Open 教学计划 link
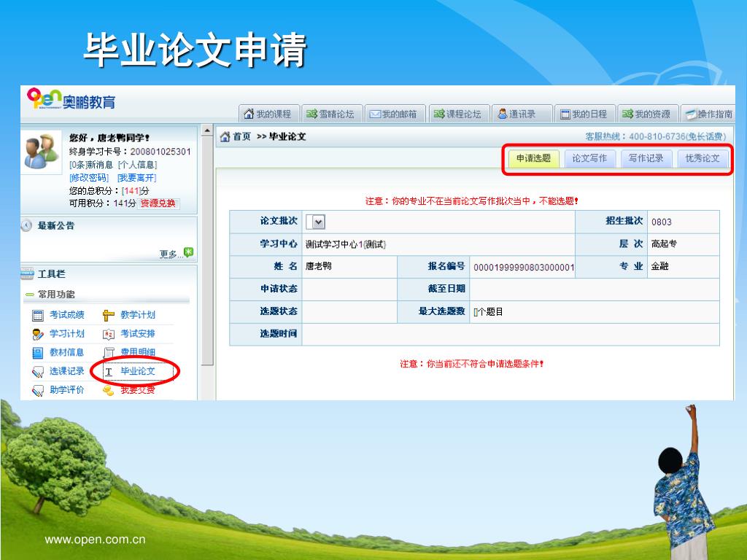 coord(138,315)
